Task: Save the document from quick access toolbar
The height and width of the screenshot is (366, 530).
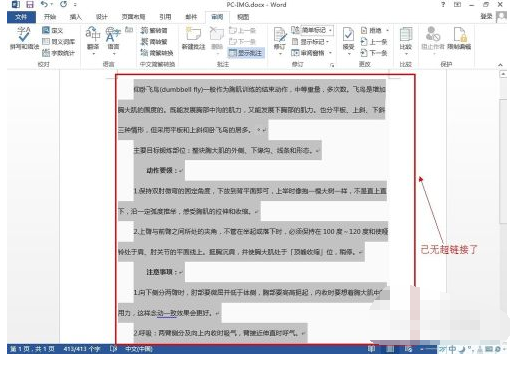Action: click(30, 4)
